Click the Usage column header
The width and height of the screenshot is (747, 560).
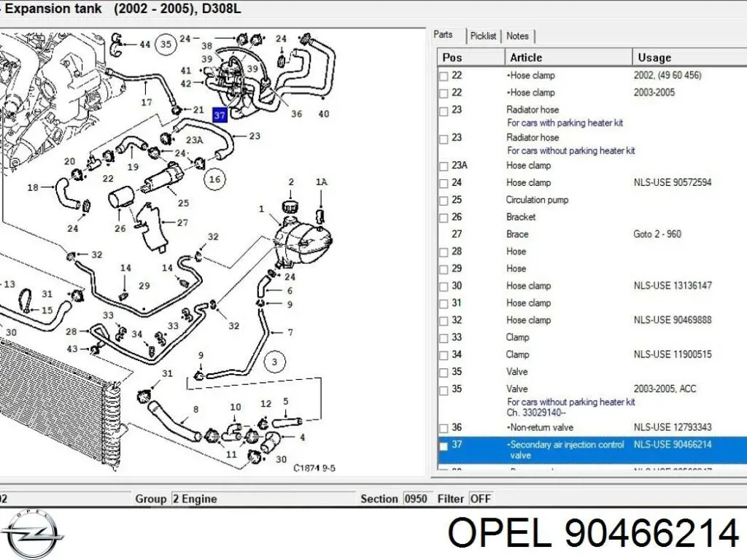click(689, 57)
